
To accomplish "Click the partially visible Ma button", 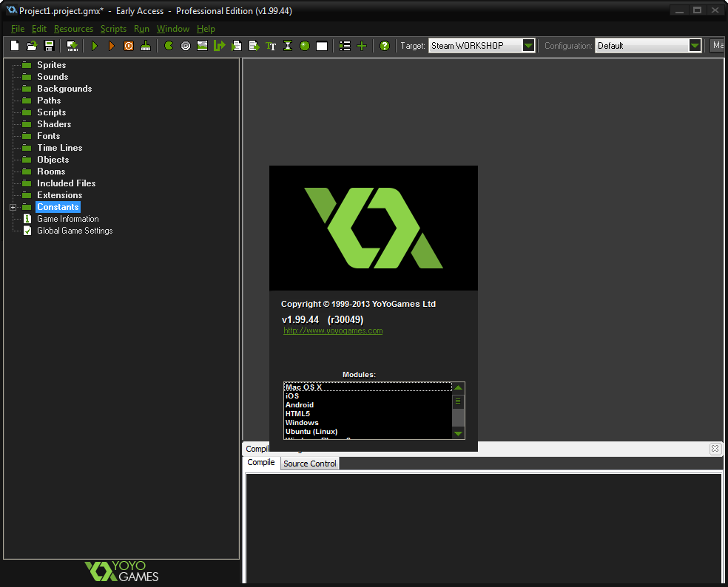I will [x=718, y=46].
